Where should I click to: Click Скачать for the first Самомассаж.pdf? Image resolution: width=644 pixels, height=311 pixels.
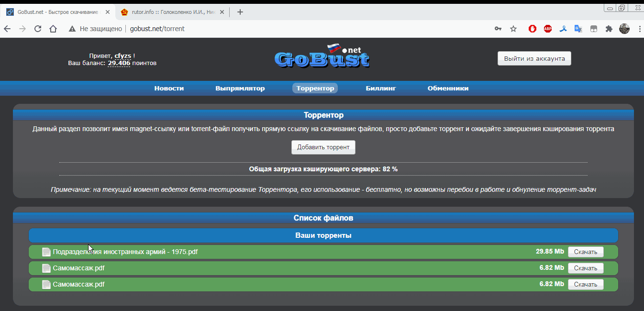pyautogui.click(x=586, y=268)
